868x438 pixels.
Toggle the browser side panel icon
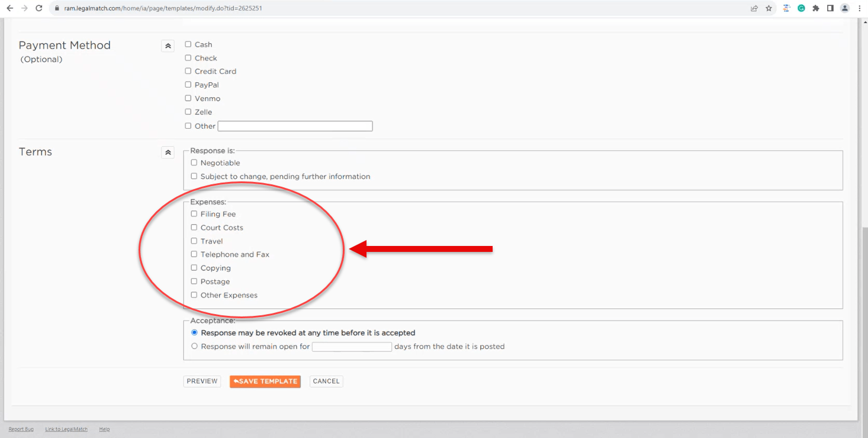tap(830, 8)
